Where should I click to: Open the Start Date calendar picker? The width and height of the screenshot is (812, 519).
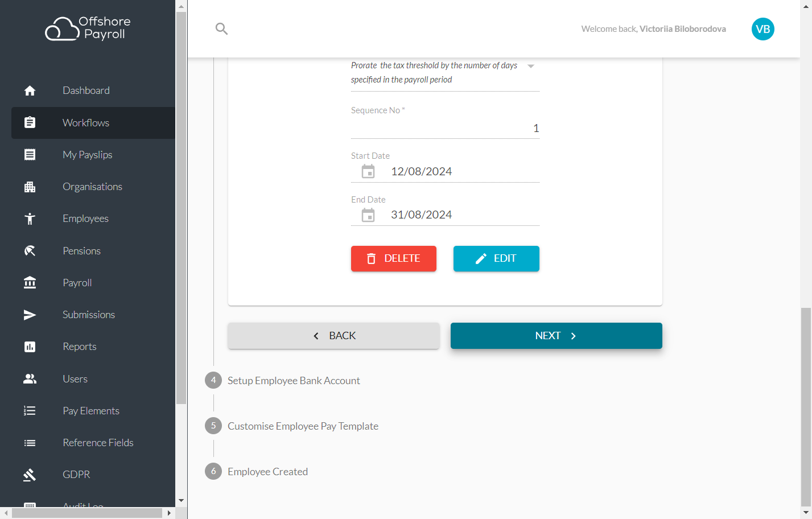pos(368,171)
